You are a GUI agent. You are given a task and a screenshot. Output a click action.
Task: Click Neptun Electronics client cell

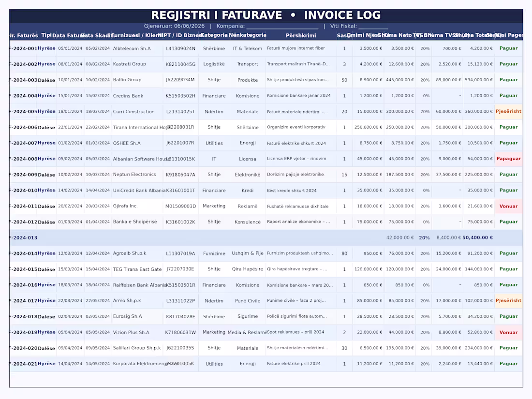pyautogui.click(x=135, y=175)
